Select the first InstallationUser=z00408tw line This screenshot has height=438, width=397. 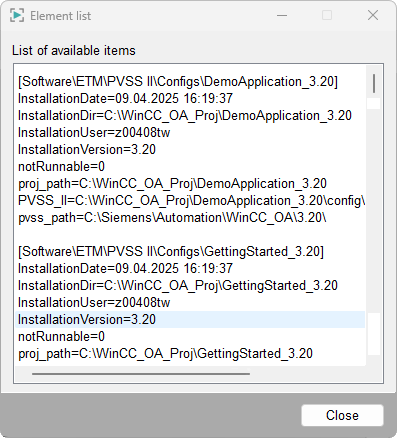point(190,133)
